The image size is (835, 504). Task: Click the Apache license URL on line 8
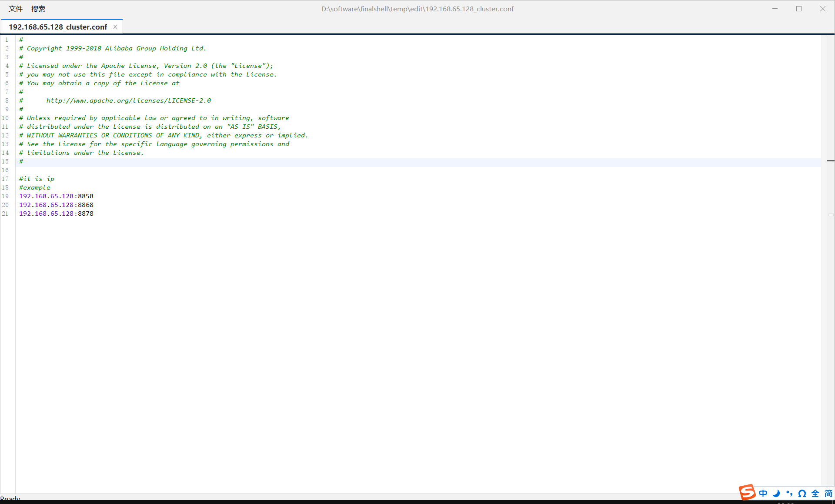pos(128,100)
